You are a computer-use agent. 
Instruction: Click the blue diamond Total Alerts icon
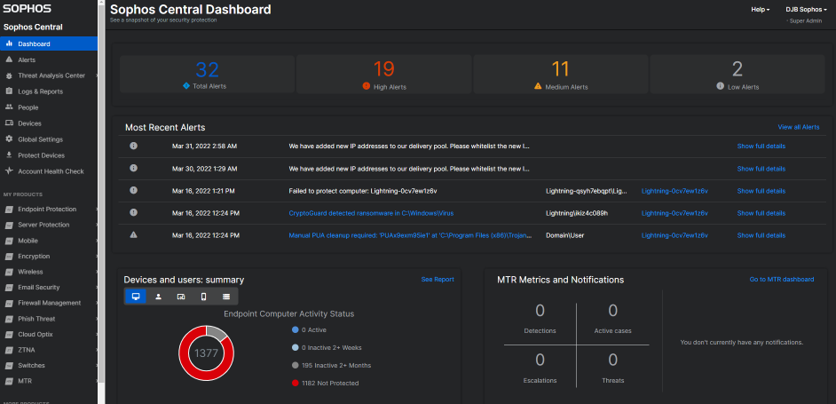pyautogui.click(x=186, y=86)
